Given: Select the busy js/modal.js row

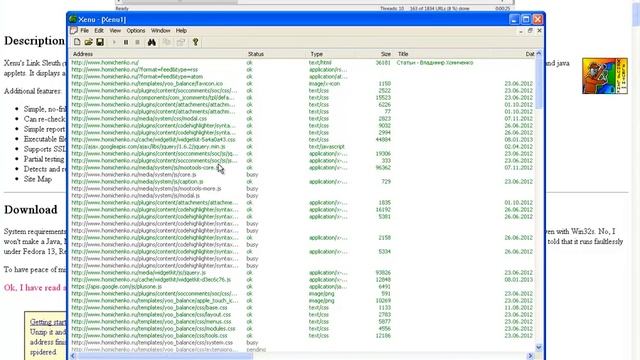Looking at the screenshot, I should click(302, 196).
